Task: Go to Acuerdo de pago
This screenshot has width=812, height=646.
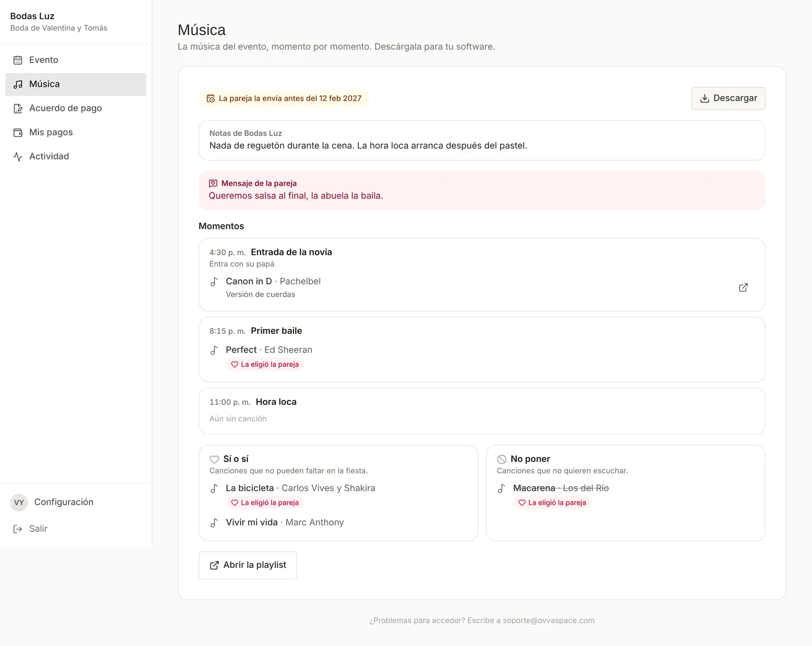Action: pos(76,108)
